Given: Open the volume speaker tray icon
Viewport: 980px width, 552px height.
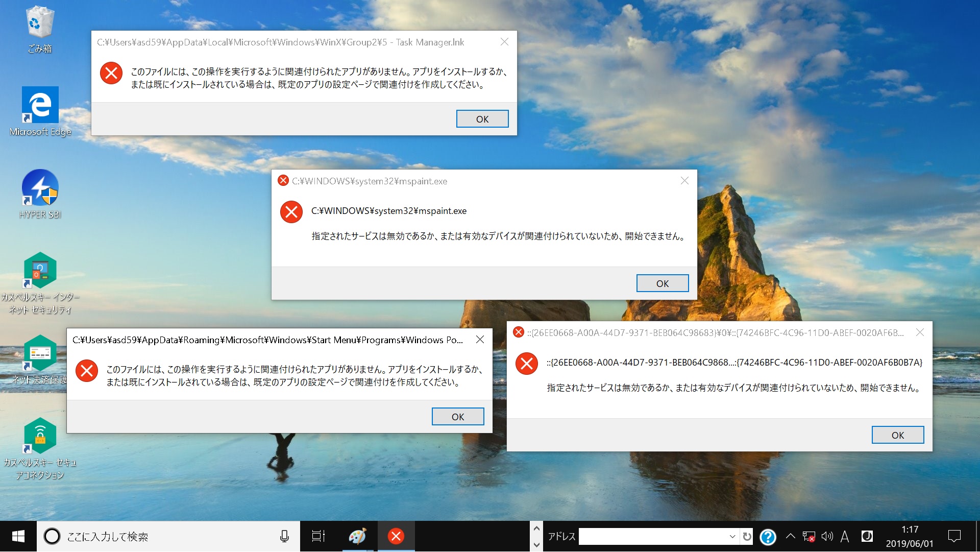Looking at the screenshot, I should [x=827, y=536].
